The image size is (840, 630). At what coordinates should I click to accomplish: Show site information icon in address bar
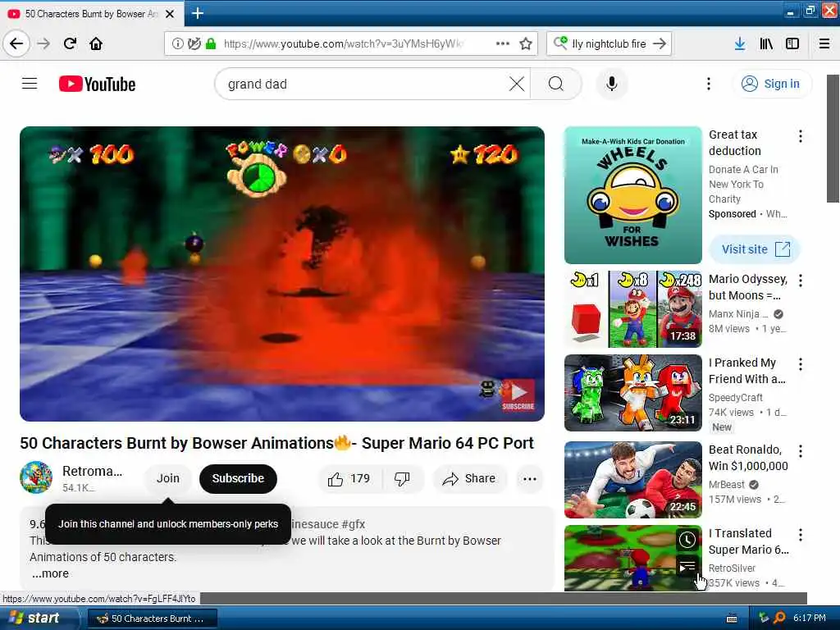click(x=177, y=43)
